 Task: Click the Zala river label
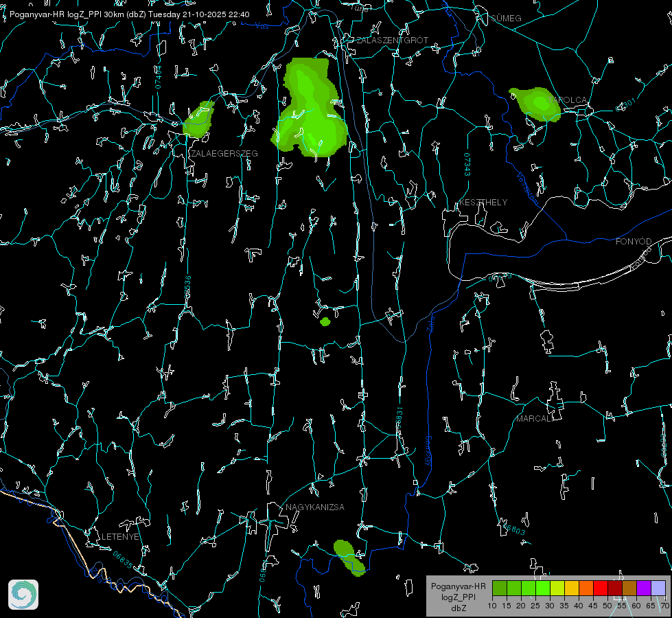click(430, 323)
